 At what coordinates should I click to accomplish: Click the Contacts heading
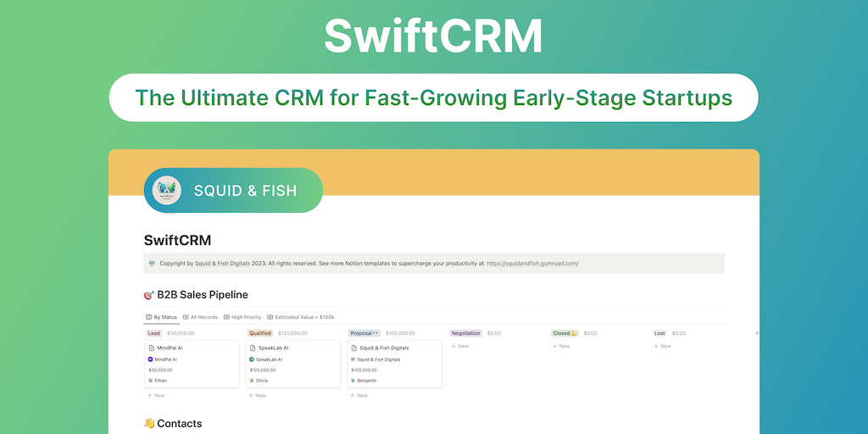180,424
